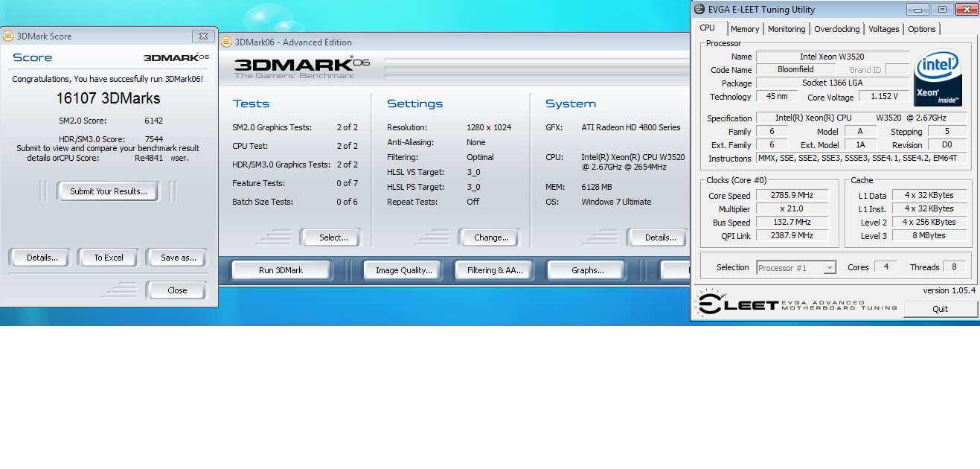Screen dimensions: 980x469
Task: Click the L1 Data value 4 x 32 KBytes
Action: tap(929, 196)
